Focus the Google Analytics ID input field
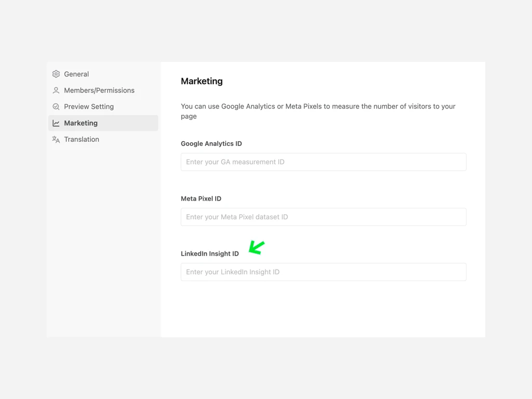 (x=323, y=162)
